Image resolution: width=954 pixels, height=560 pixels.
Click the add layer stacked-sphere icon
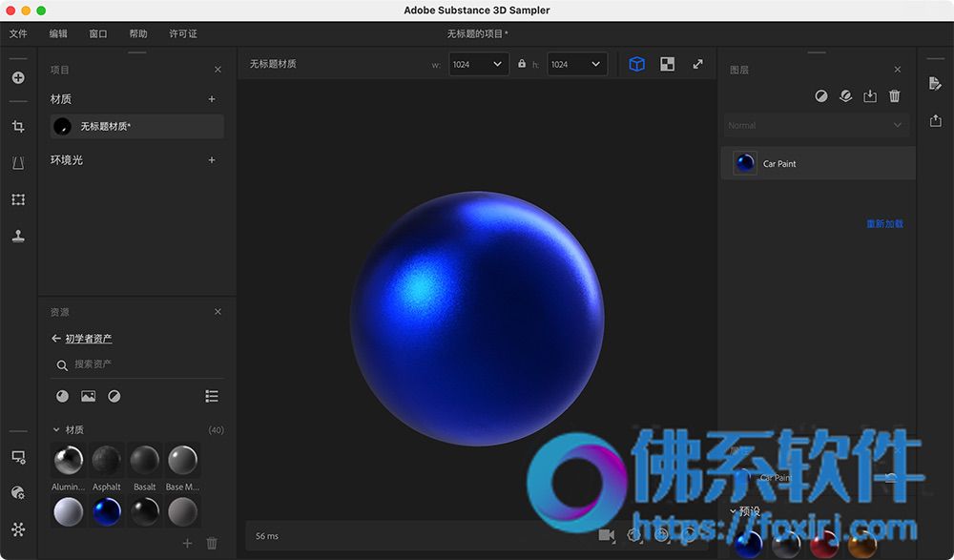(x=845, y=96)
